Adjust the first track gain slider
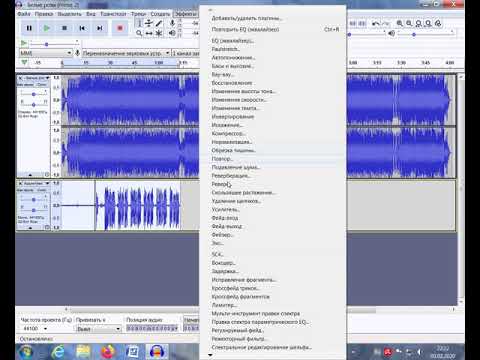Viewport: 480px width, 360px height. tap(33, 94)
